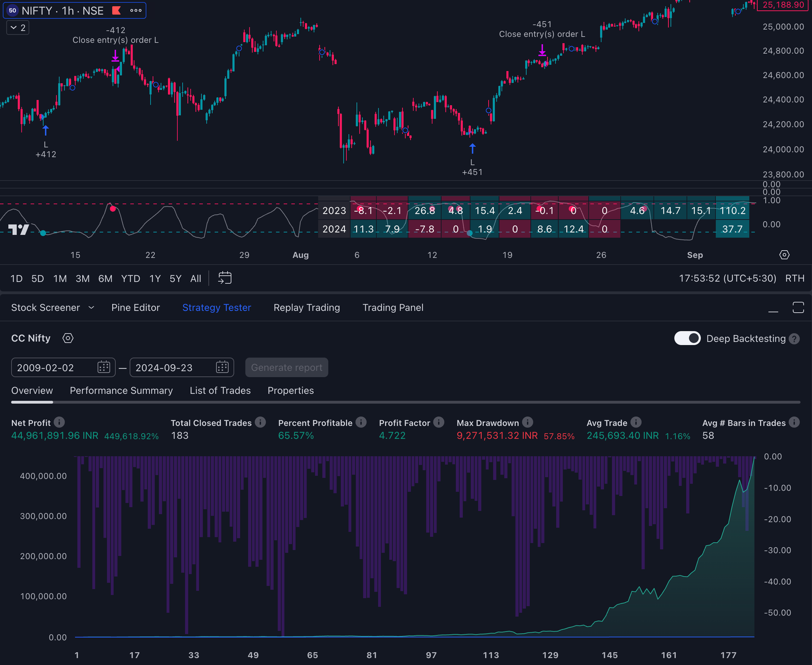This screenshot has width=812, height=665.
Task: Open the Replay Trading panel
Action: 307,308
